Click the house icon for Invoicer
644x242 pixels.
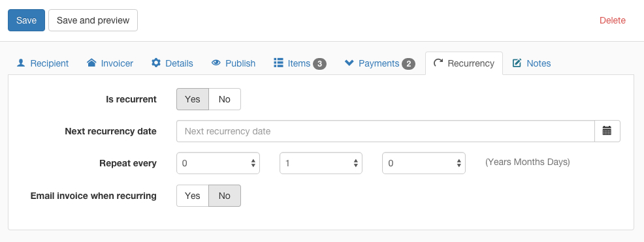pyautogui.click(x=91, y=63)
